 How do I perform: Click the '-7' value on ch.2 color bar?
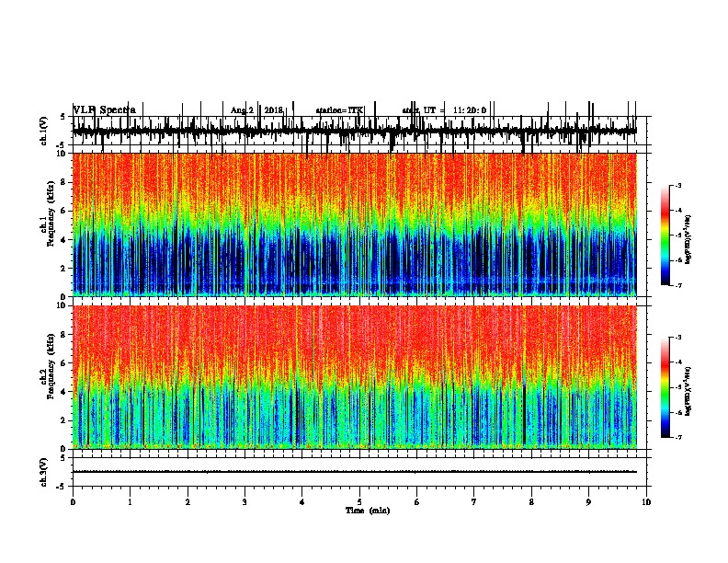678,437
